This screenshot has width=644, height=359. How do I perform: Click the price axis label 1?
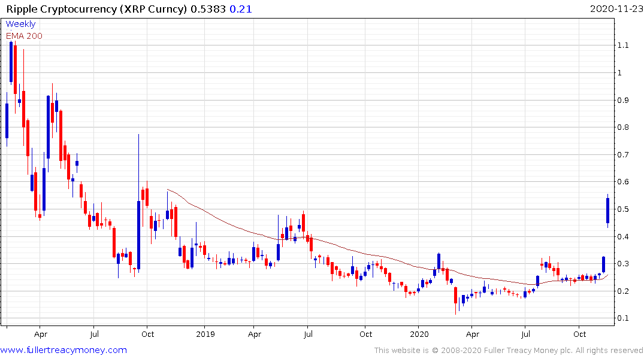pyautogui.click(x=620, y=72)
